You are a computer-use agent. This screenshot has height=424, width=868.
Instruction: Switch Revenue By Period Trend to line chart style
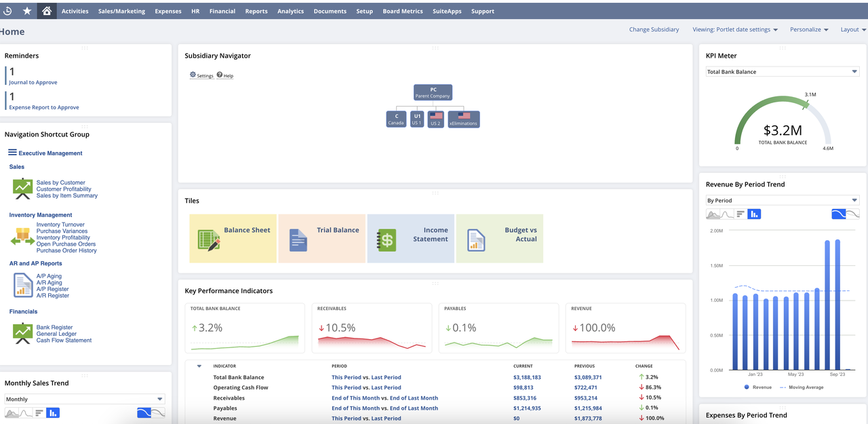pyautogui.click(x=727, y=214)
